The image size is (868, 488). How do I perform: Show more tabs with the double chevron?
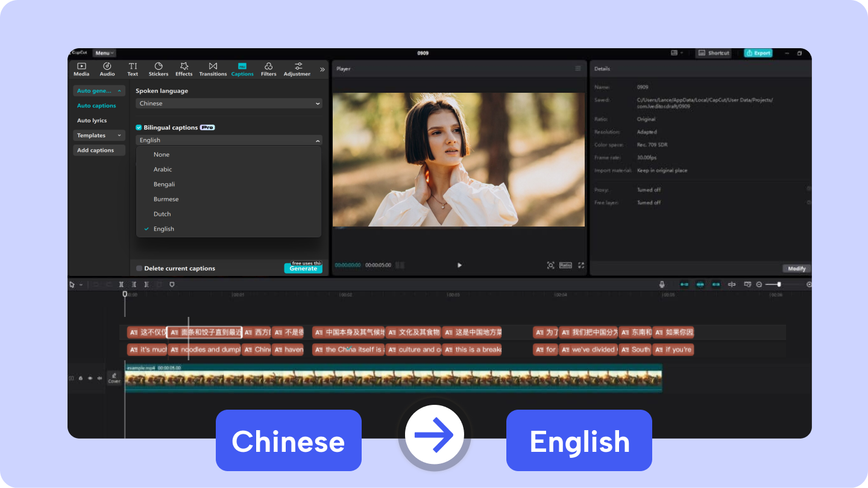point(322,69)
